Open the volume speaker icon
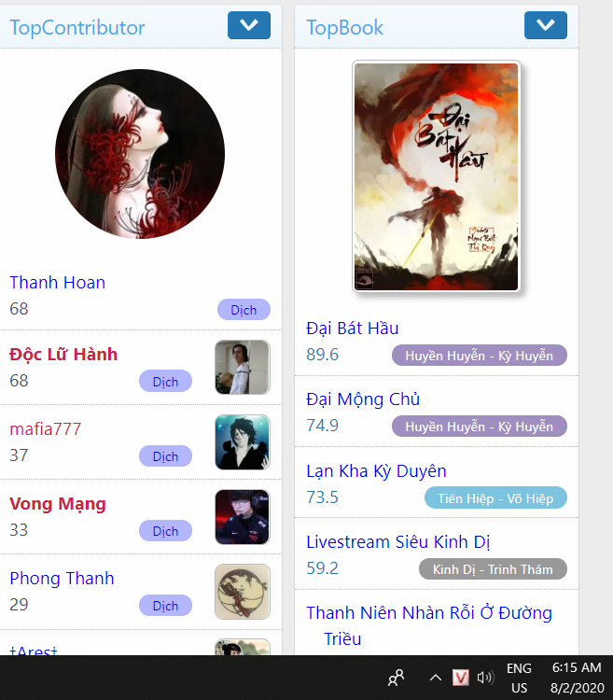613x700 pixels. point(485,678)
